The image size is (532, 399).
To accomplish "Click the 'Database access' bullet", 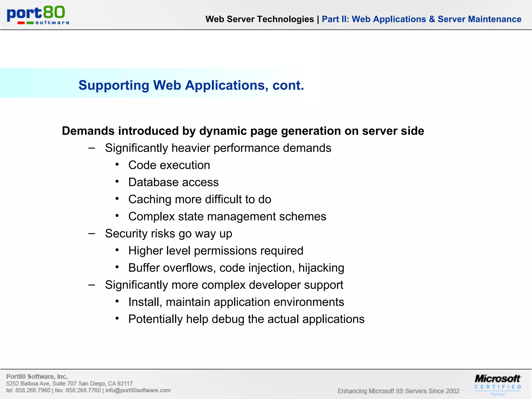I will (x=174, y=182).
